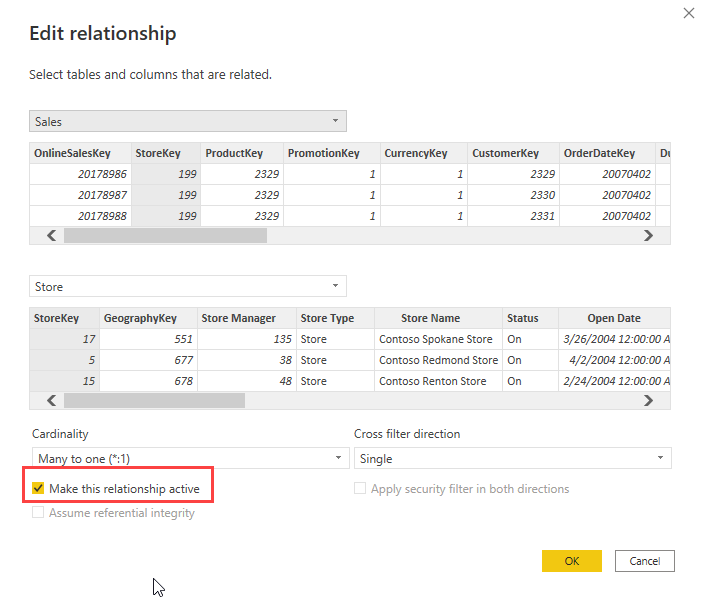The width and height of the screenshot is (705, 601).
Task: Select the Store Manager column header
Action: click(x=247, y=318)
